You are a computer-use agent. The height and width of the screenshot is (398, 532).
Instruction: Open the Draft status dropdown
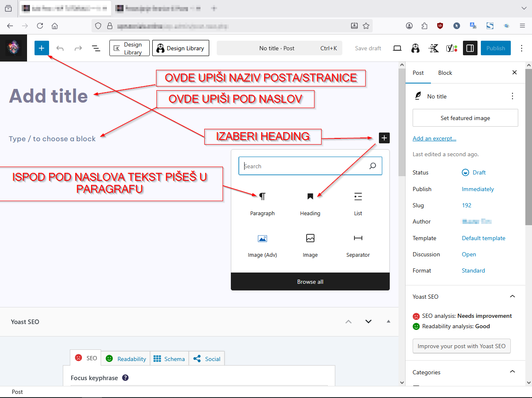point(474,172)
